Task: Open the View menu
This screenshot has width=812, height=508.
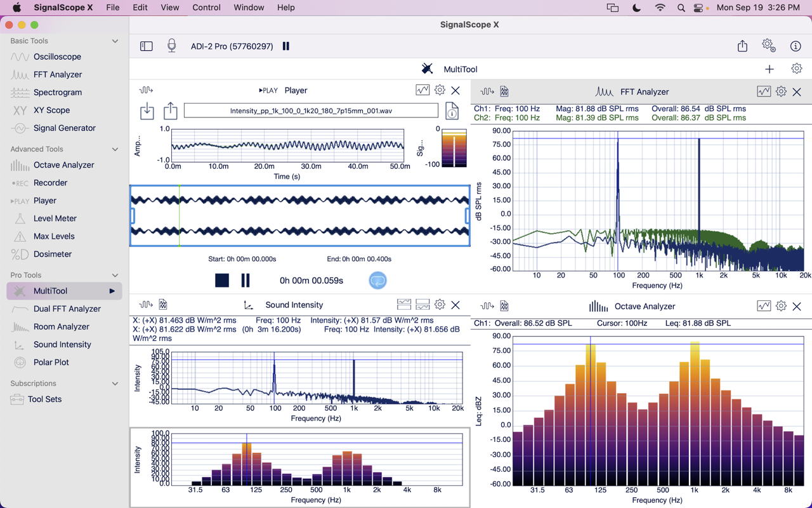Action: pos(170,8)
